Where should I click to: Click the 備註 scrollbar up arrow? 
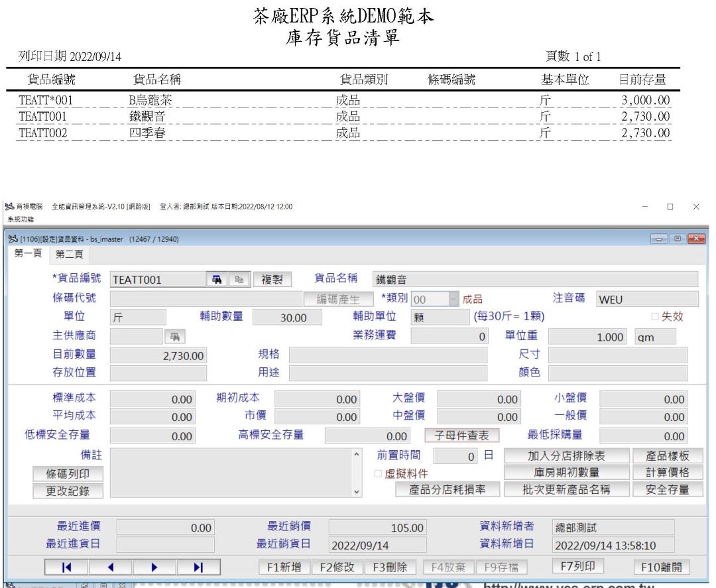(x=357, y=454)
